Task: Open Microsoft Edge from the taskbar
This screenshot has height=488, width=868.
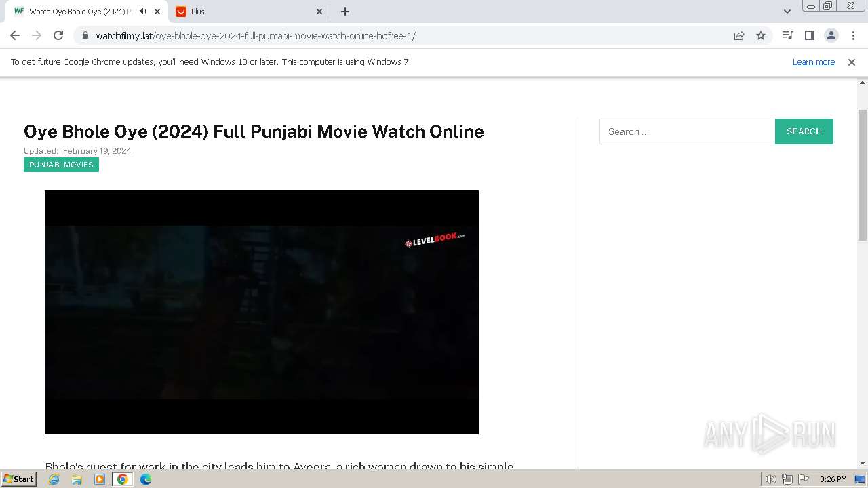Action: click(x=146, y=479)
